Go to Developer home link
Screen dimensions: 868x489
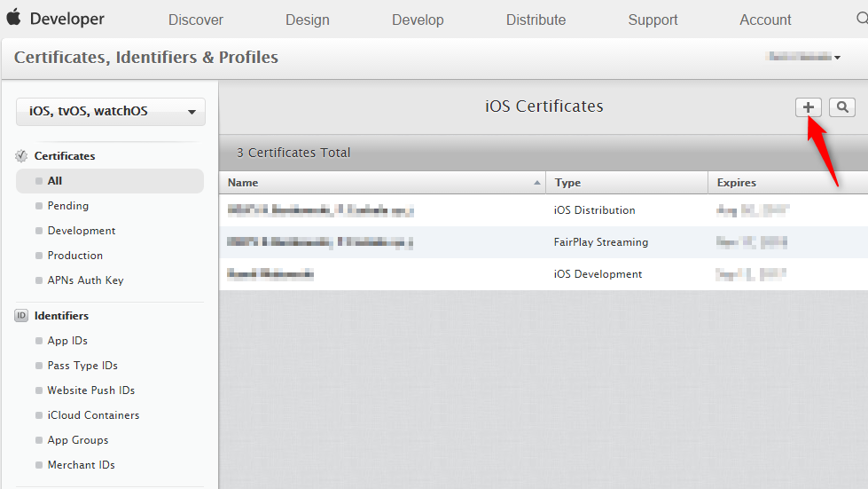coord(66,19)
